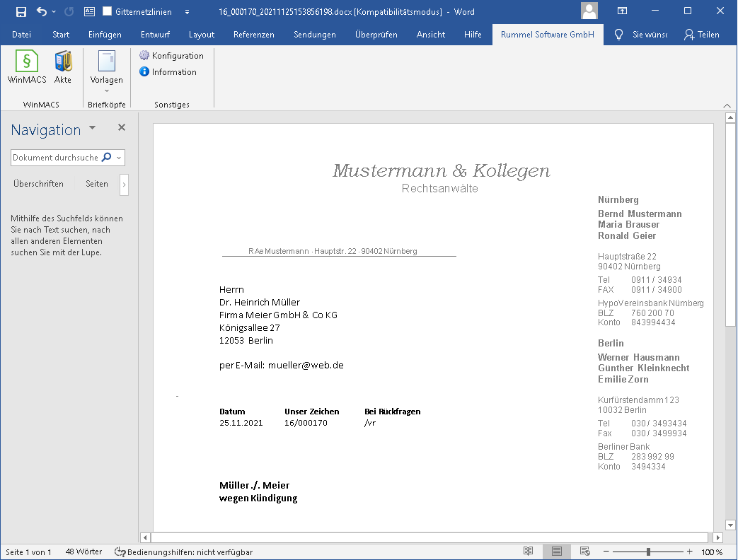Open the Akte binder icon

click(62, 67)
